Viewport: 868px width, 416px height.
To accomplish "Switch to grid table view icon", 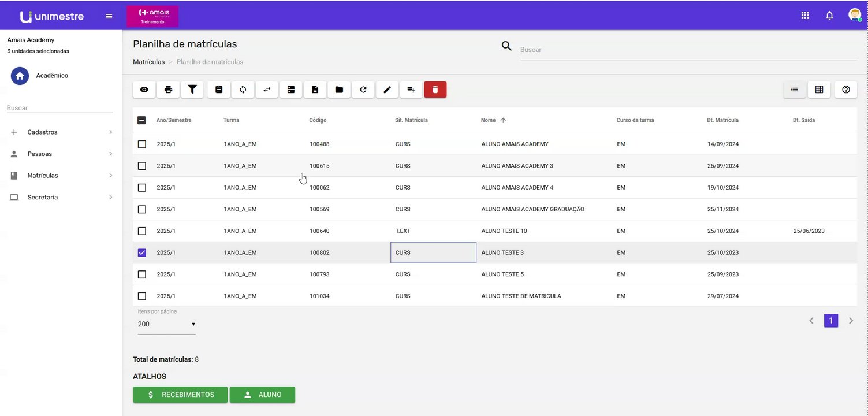I will tap(819, 90).
